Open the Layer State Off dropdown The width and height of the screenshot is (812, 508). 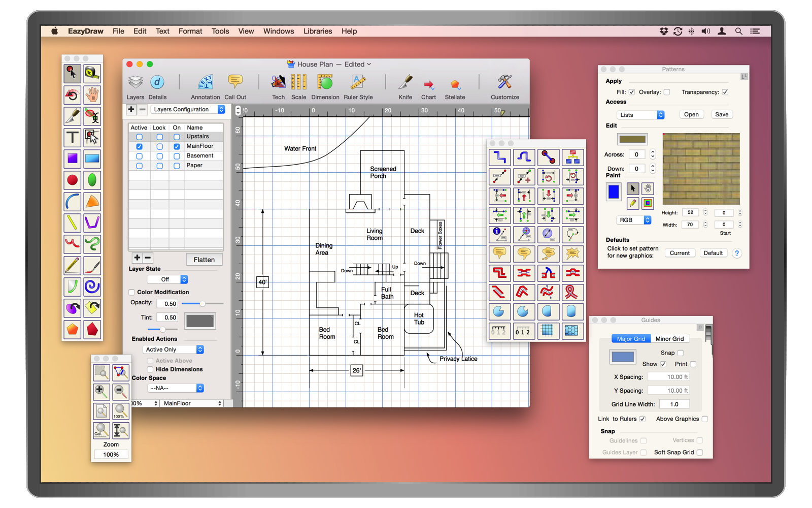167,279
